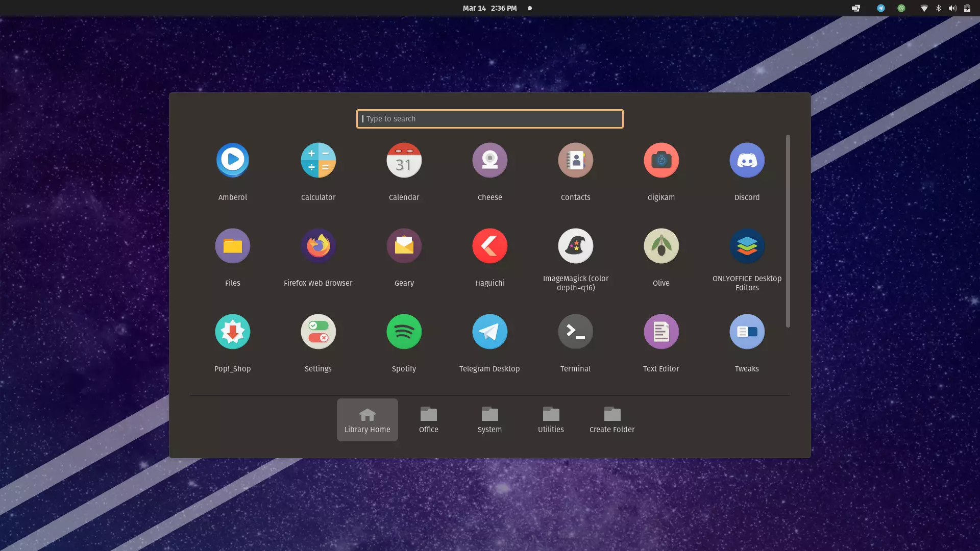The image size is (980, 551).
Task: Open the Cheese webcam app
Action: [489, 161]
